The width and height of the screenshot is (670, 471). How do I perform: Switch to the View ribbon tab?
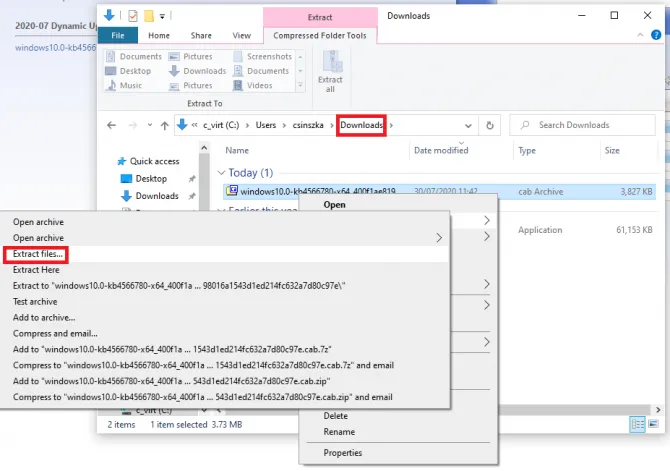241,35
